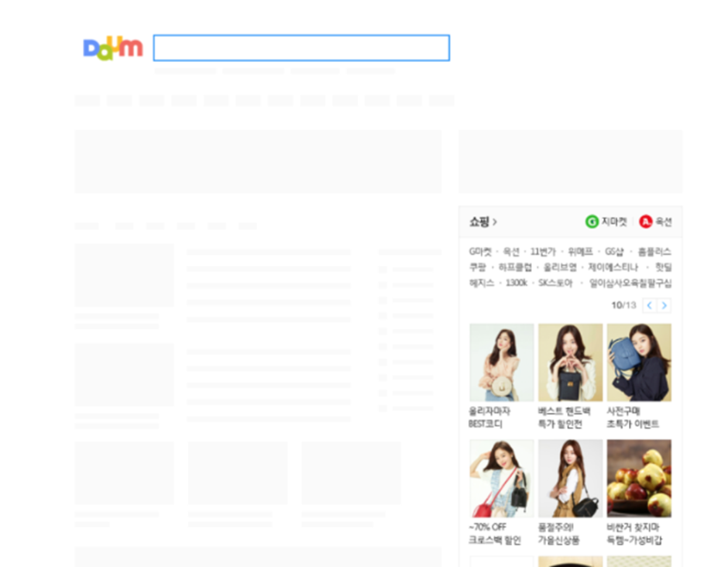Open the 옥션 link in shop list
This screenshot has width=728, height=567.
point(511,251)
